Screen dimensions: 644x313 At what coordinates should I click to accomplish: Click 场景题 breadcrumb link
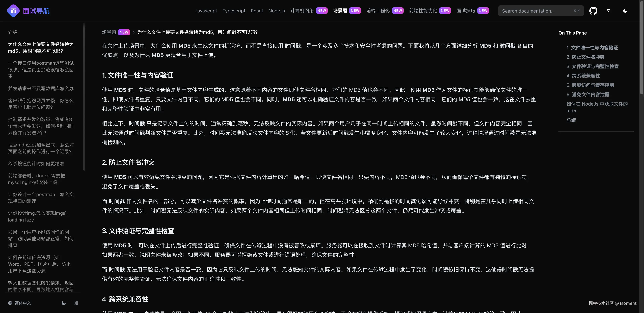[x=109, y=32]
